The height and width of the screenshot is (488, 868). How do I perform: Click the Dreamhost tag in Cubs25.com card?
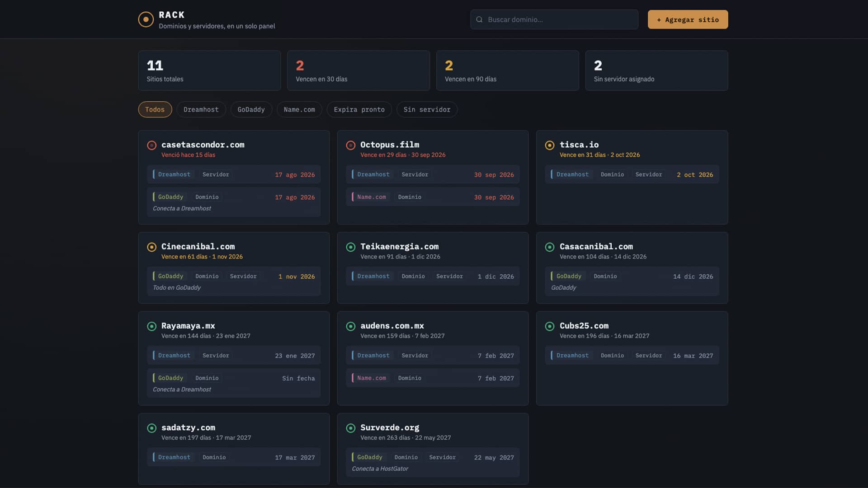(x=573, y=356)
